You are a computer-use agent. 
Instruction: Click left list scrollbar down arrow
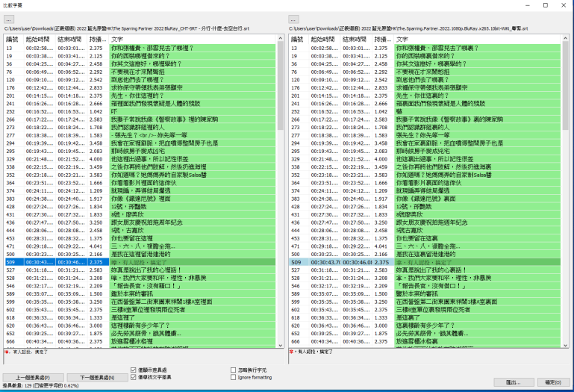[x=281, y=345]
